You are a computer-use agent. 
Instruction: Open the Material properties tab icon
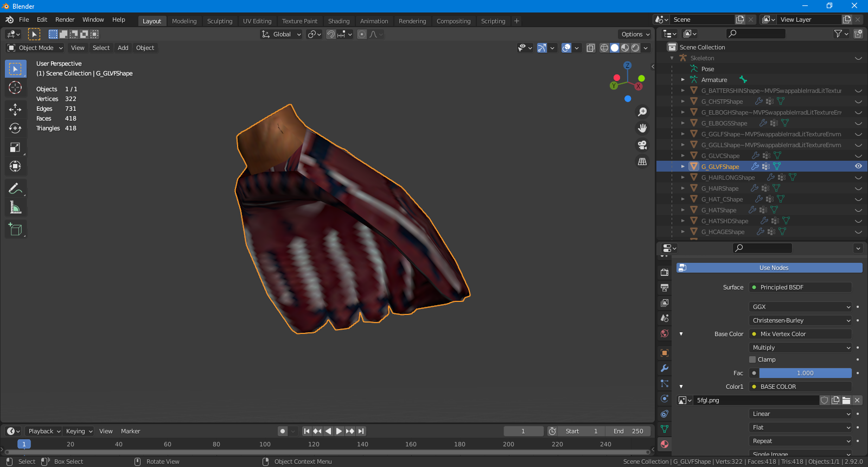pyautogui.click(x=665, y=444)
